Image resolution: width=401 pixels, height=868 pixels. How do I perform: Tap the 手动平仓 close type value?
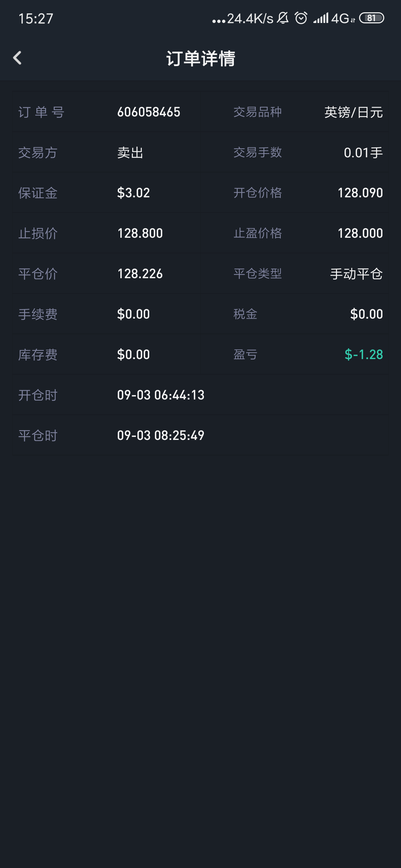[x=356, y=274]
